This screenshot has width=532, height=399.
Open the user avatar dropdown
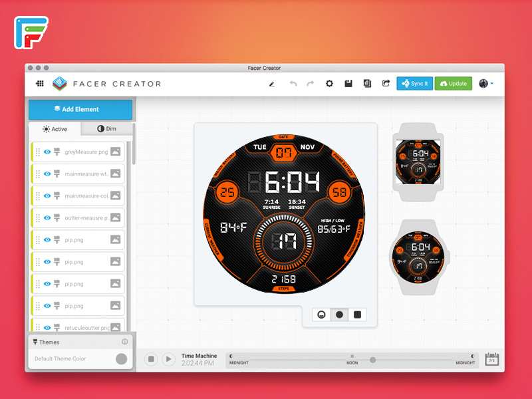click(x=486, y=84)
